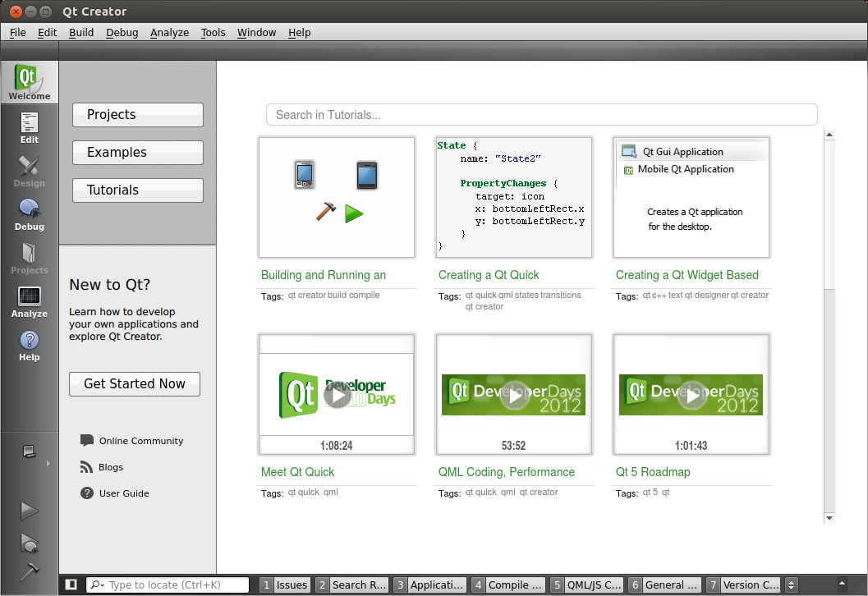Expand the output pane with up arrow
Image resolution: width=868 pixels, height=596 pixels.
coord(842,583)
